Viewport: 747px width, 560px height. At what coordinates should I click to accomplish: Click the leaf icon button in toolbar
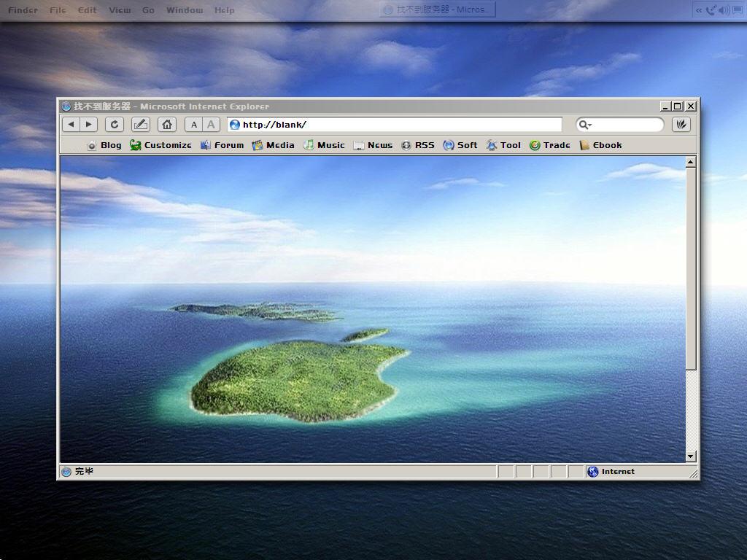tap(681, 125)
